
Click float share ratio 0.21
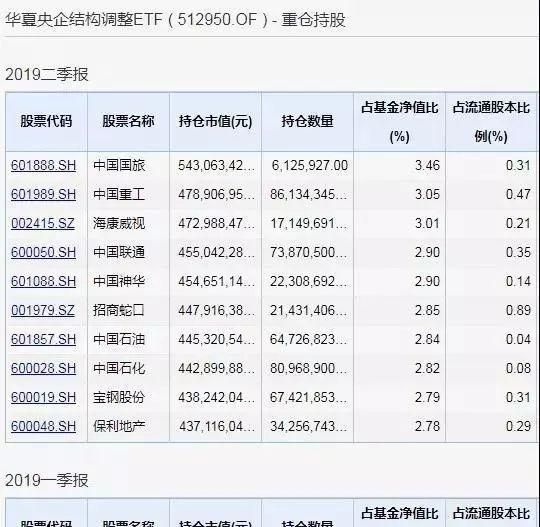tap(518, 224)
